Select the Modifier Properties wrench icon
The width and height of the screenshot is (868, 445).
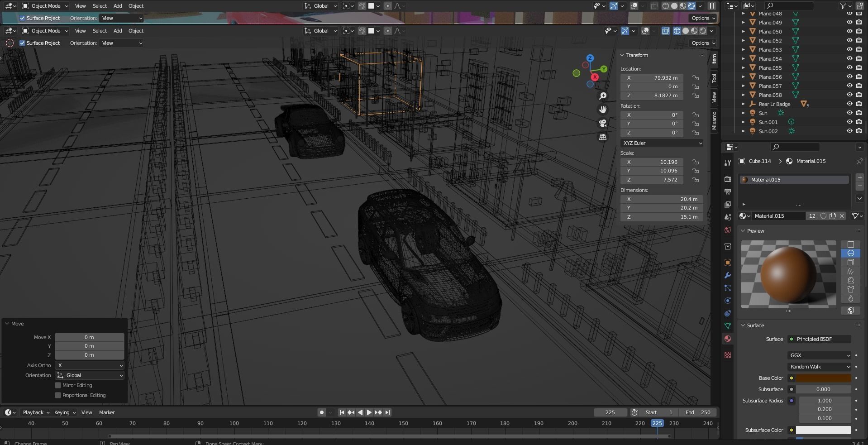click(727, 275)
